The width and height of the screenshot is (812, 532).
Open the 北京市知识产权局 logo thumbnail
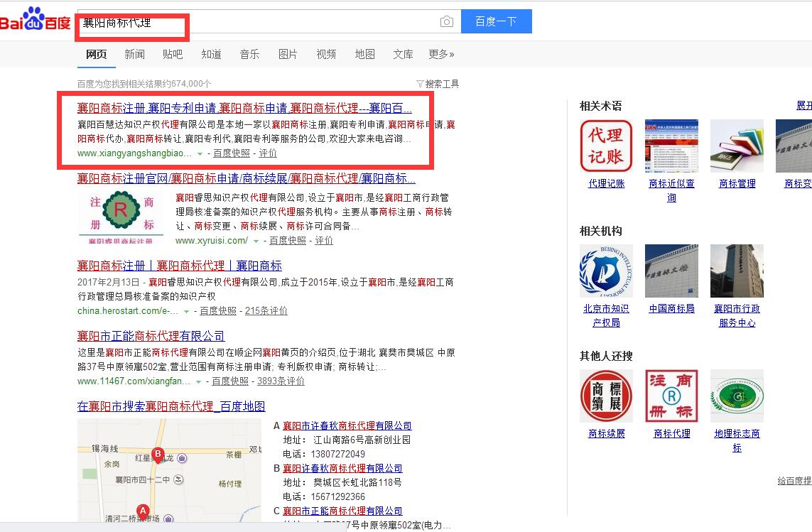(x=607, y=271)
